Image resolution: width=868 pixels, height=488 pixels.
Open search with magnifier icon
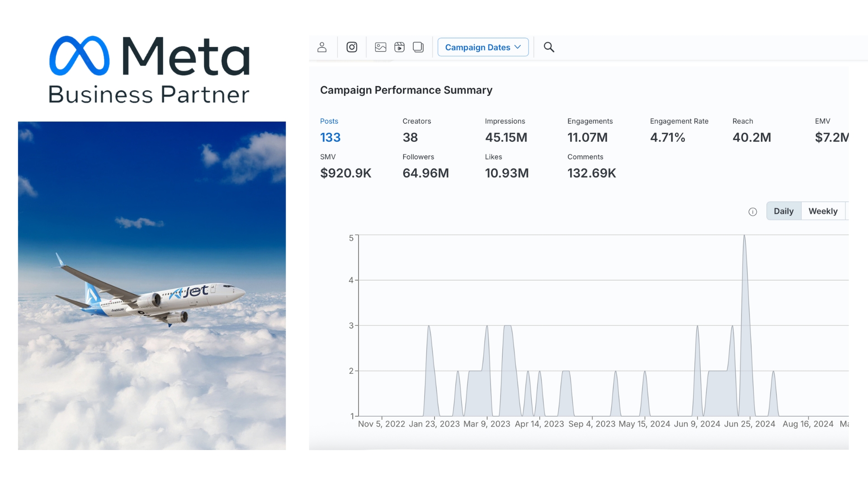(549, 47)
